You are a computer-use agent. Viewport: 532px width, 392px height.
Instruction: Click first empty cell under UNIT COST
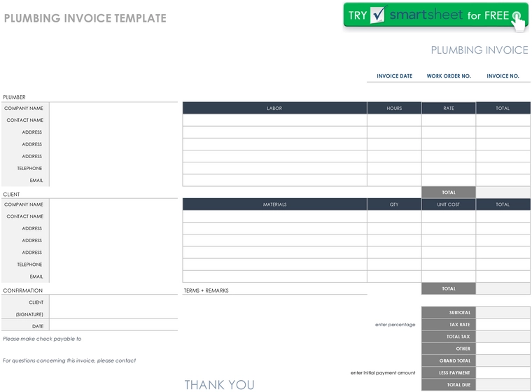[x=449, y=216]
